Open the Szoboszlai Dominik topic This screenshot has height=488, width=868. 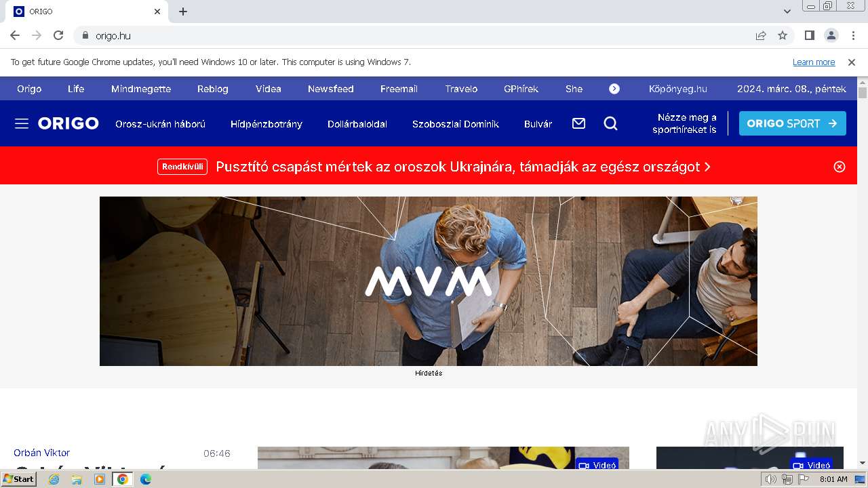click(x=456, y=124)
